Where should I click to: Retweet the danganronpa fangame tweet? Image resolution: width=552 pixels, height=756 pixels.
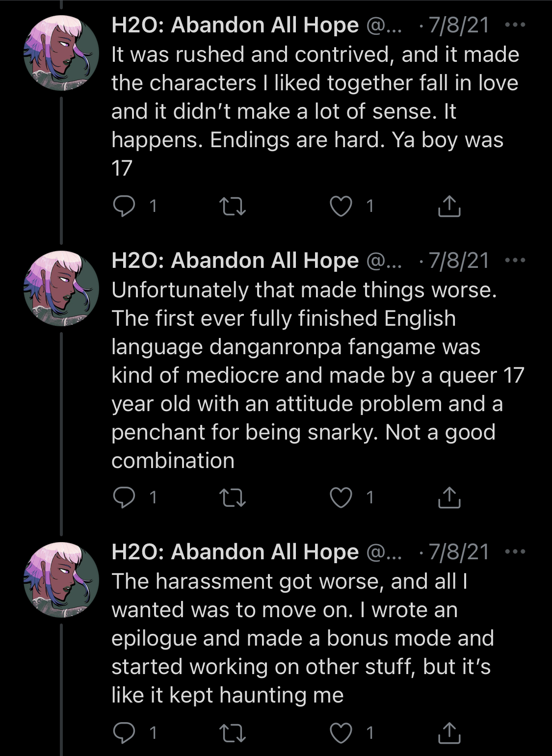(232, 497)
